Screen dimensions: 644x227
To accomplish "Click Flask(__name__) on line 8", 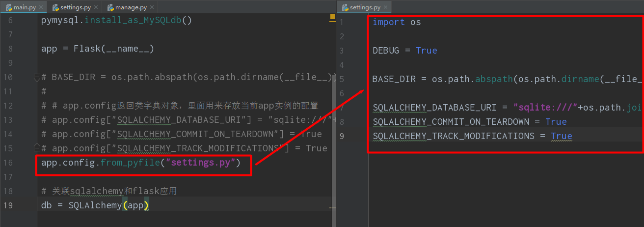I will click(114, 49).
